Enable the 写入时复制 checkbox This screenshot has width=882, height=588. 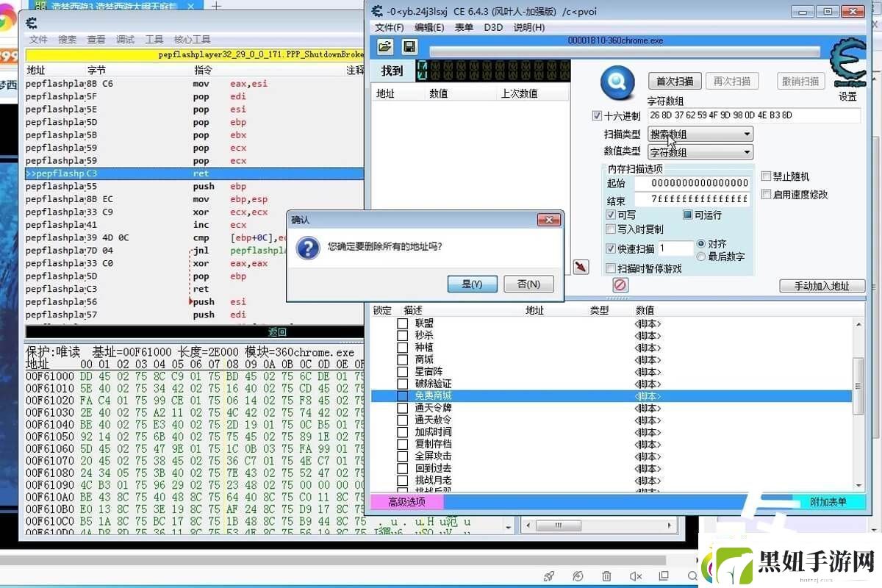(x=611, y=229)
